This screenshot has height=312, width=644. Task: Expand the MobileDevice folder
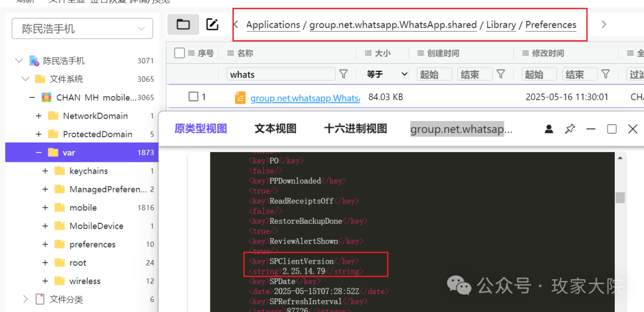coord(45,225)
